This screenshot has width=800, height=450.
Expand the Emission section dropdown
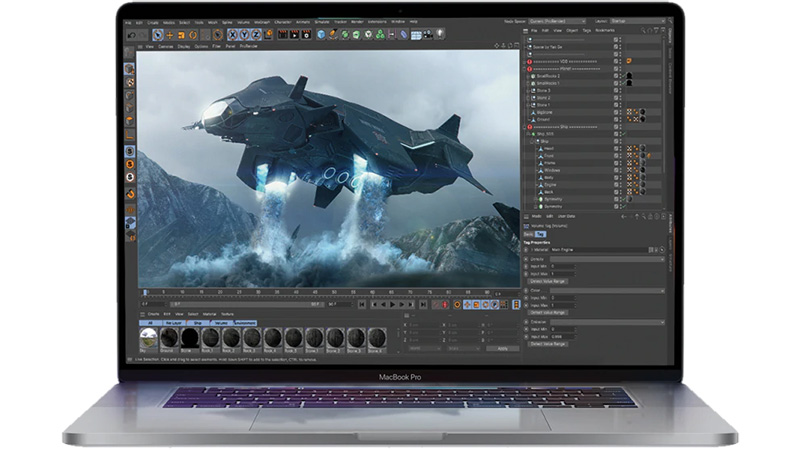tap(607, 322)
